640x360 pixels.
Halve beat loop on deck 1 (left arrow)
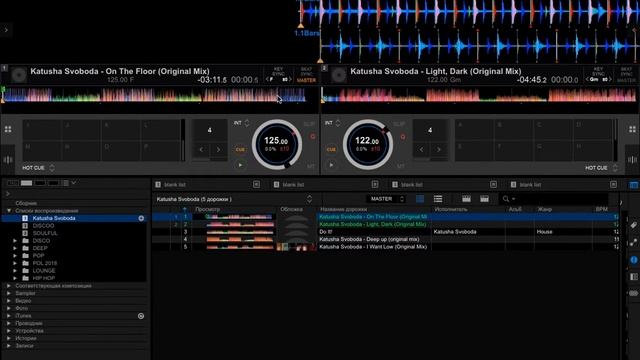pyautogui.click(x=201, y=150)
